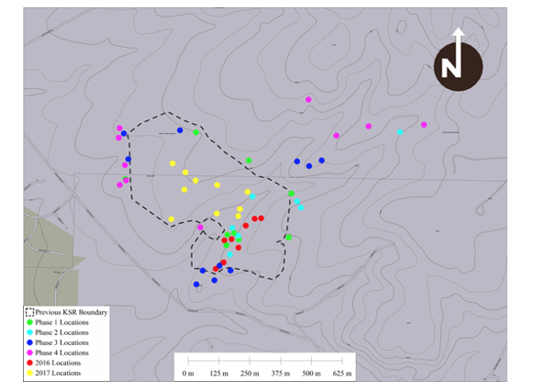This screenshot has width=534, height=392.
Task: Select the red 2016 Locations legend dot
Action: (x=29, y=363)
